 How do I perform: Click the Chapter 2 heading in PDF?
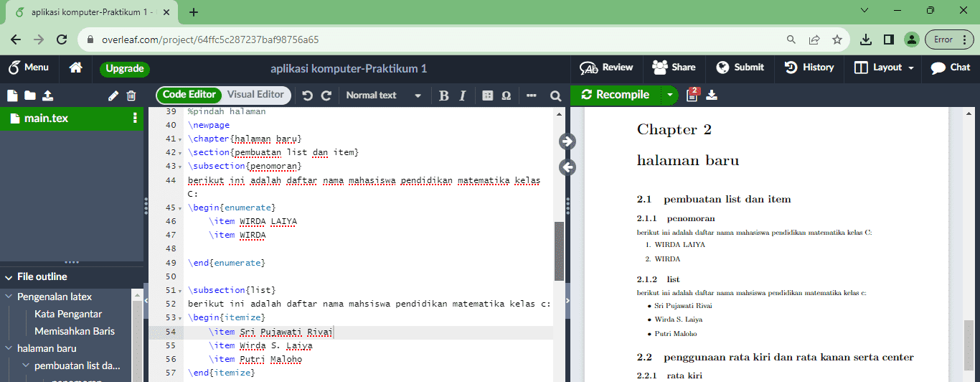click(674, 129)
